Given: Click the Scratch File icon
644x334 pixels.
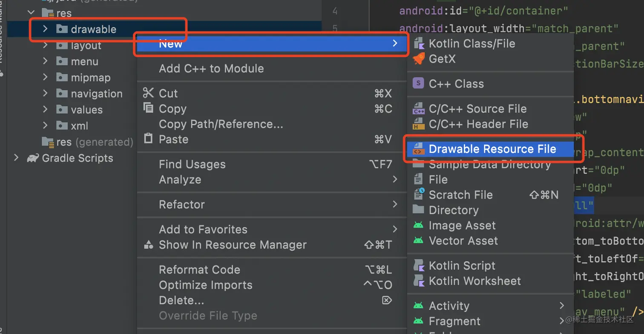Looking at the screenshot, I should click(419, 195).
